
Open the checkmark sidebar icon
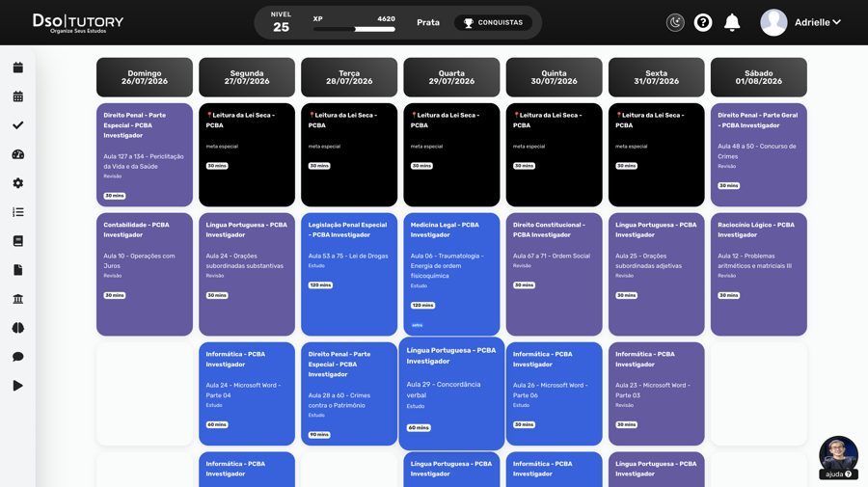pos(17,125)
